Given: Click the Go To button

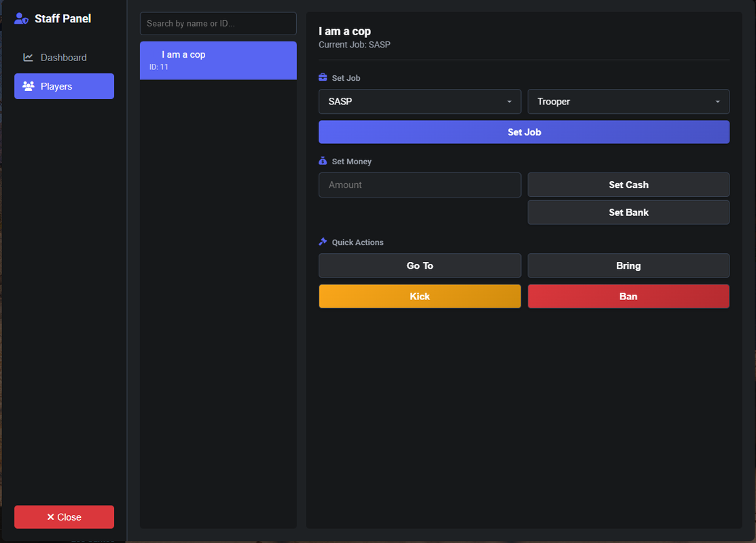Looking at the screenshot, I should click(x=420, y=265).
